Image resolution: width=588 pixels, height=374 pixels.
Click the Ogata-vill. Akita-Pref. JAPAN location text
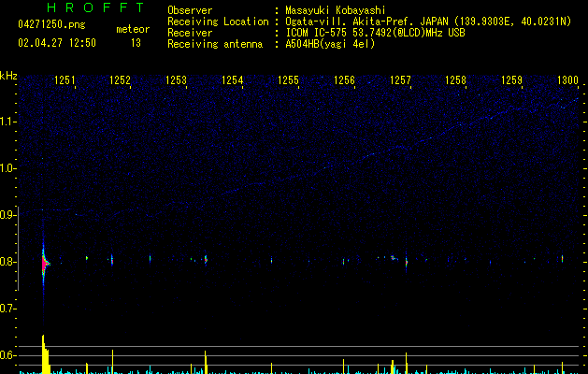click(428, 22)
